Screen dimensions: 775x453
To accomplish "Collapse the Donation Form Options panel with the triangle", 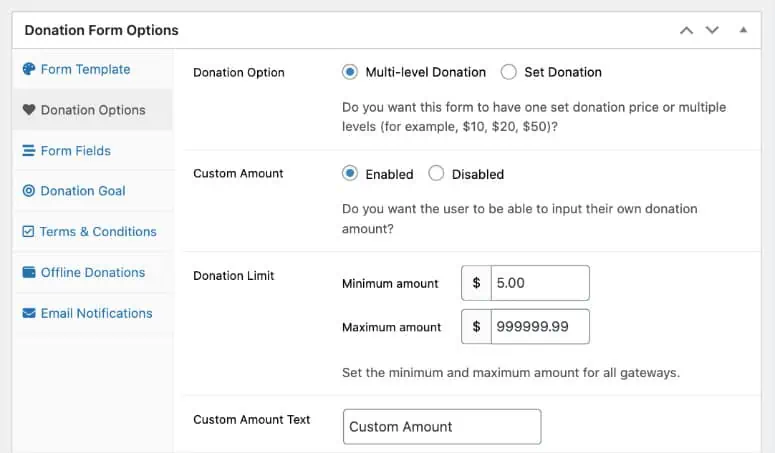I will 743,30.
